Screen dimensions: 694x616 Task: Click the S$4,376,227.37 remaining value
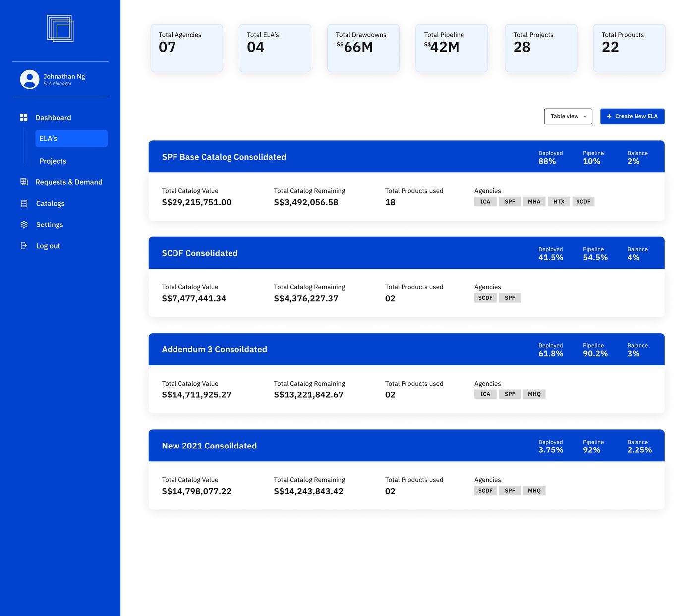pos(306,298)
